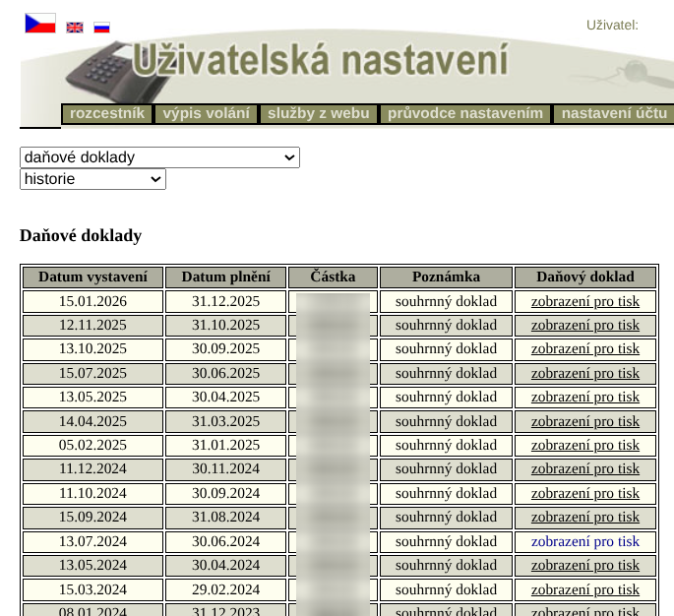Open the nastavení účtu tab
The image size is (674, 616).
click(613, 113)
